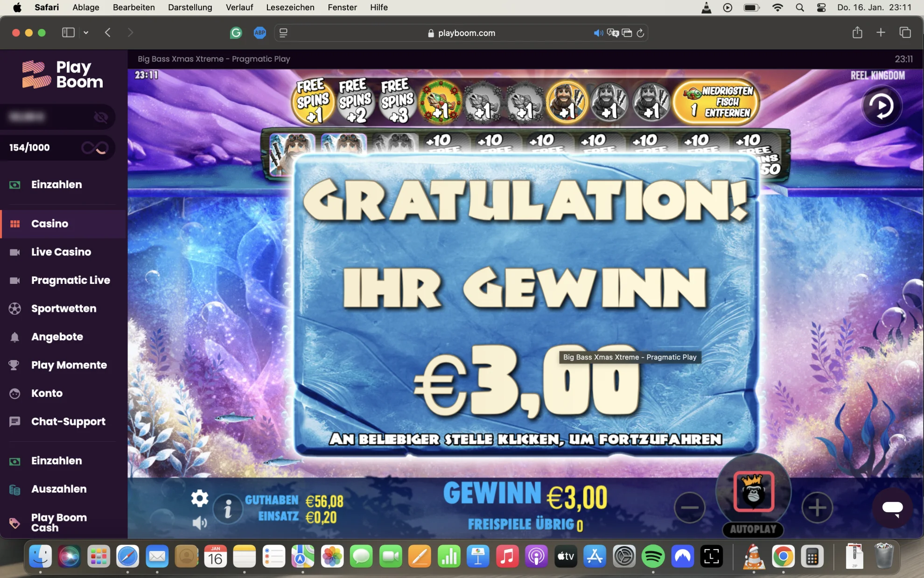Open the Darstellung menu
924x578 pixels.
(x=190, y=7)
